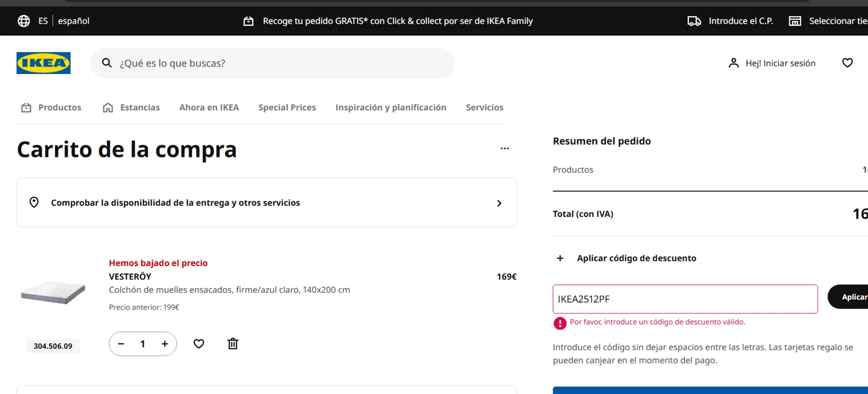Click the red error exclamation icon
The height and width of the screenshot is (394, 868).
coord(560,323)
